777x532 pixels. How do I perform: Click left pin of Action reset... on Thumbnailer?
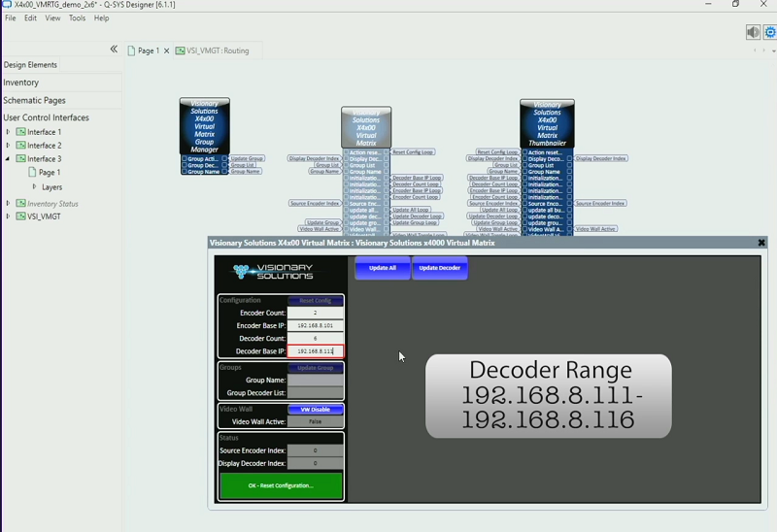coord(524,152)
